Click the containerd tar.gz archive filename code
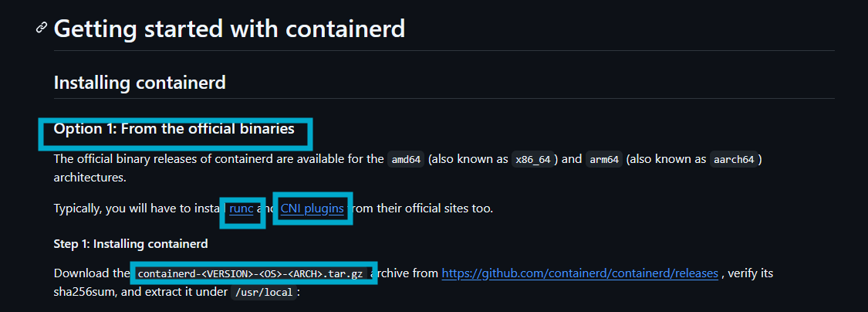The width and height of the screenshot is (868, 312). point(250,273)
